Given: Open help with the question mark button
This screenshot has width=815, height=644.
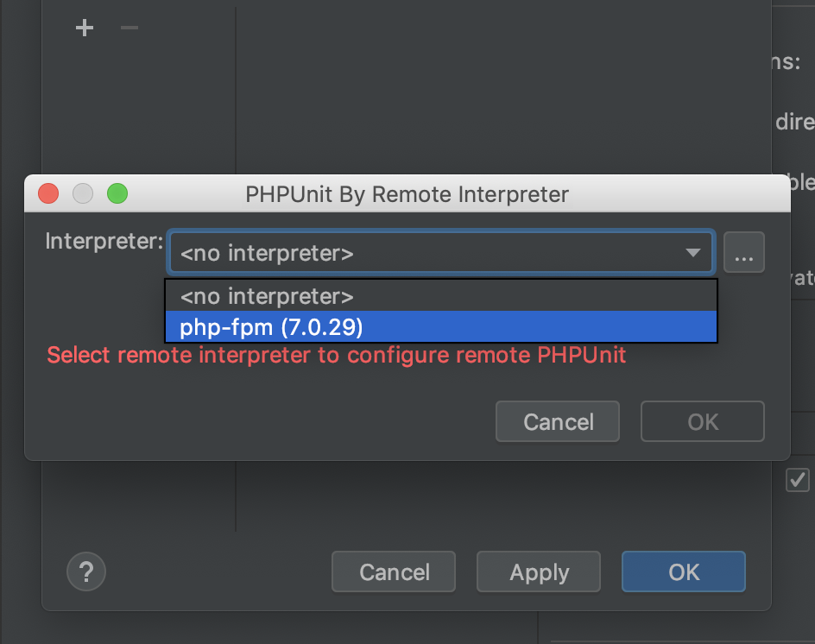Looking at the screenshot, I should coord(86,571).
